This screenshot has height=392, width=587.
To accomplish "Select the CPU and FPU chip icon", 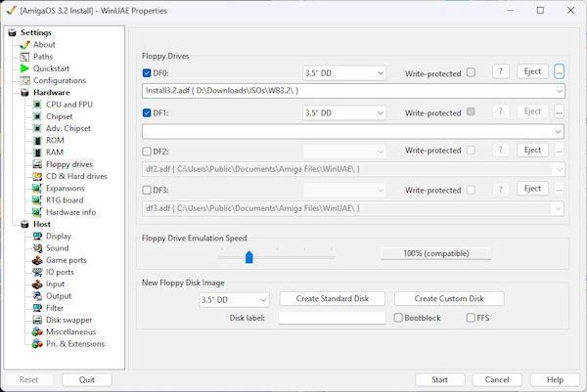I will (x=36, y=104).
